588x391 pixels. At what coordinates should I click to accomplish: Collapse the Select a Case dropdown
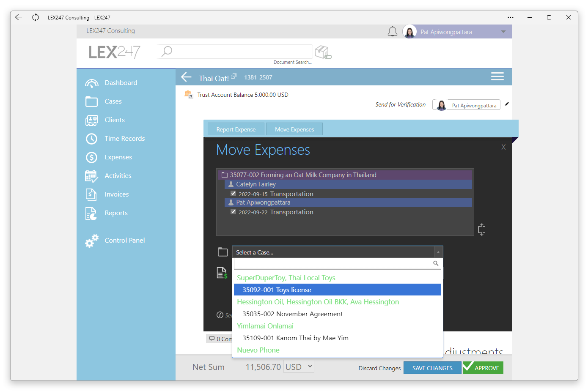pos(438,252)
